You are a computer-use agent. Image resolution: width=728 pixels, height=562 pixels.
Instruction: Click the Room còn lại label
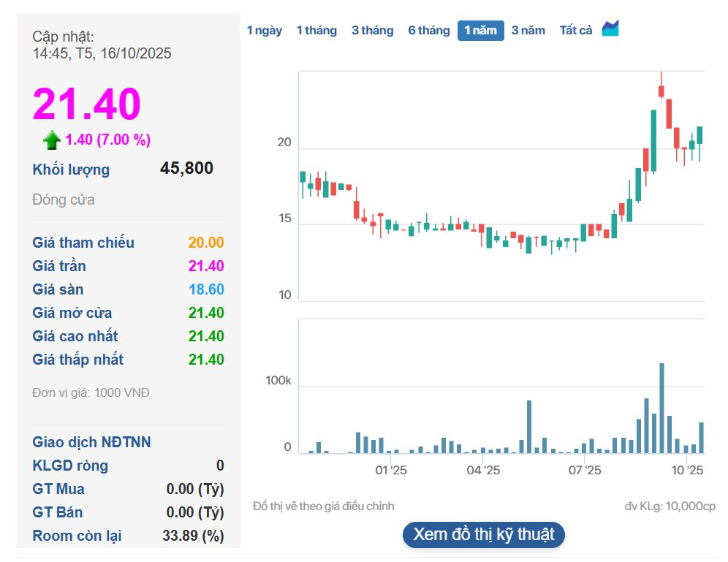click(x=77, y=536)
